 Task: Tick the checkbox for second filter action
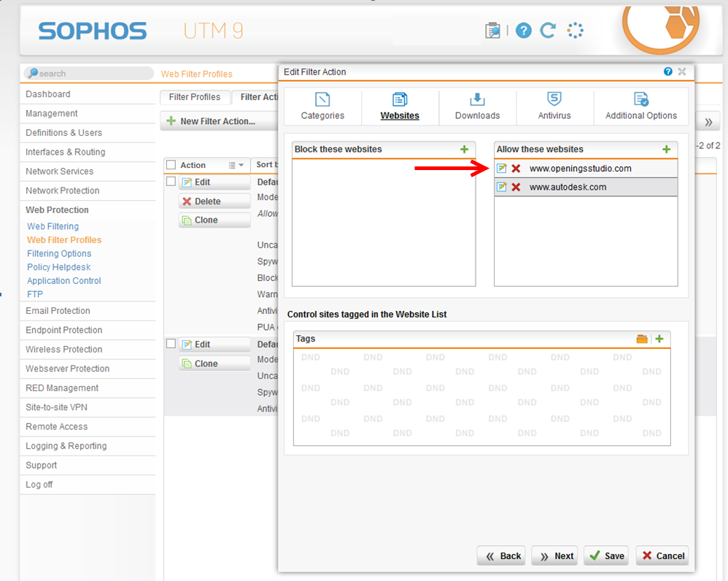[x=171, y=343]
